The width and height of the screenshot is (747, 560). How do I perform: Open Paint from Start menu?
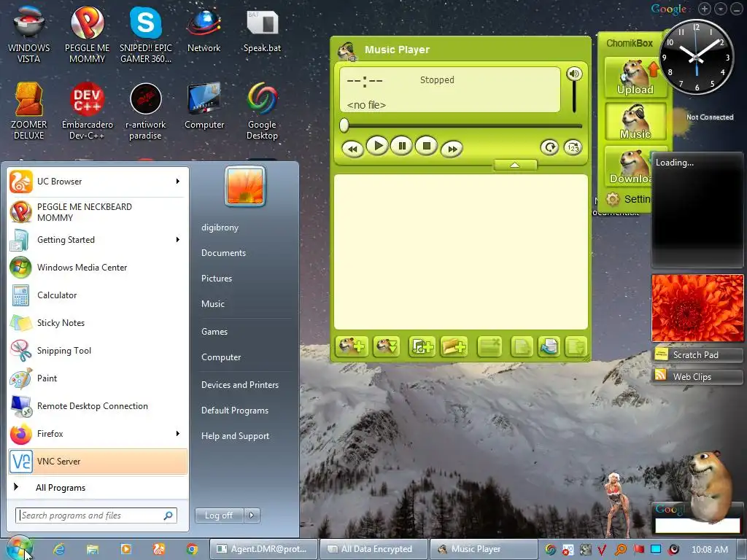[98, 378]
